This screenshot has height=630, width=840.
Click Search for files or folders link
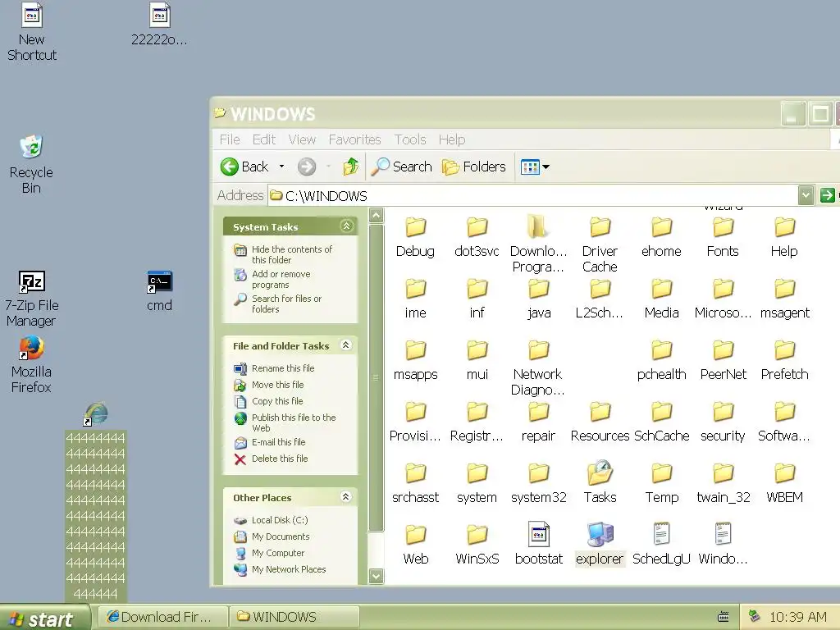(286, 304)
